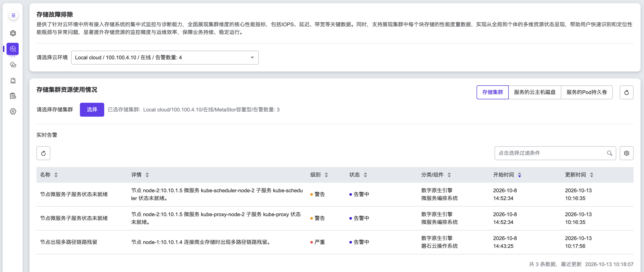Sort table by 分类/组件 column

tap(449, 175)
